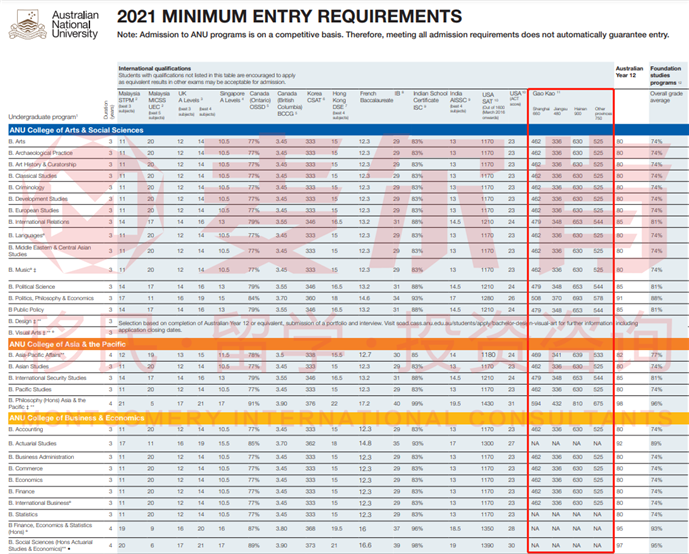Select the B. European Studies row label
The image size is (689, 554).
[x=33, y=210]
